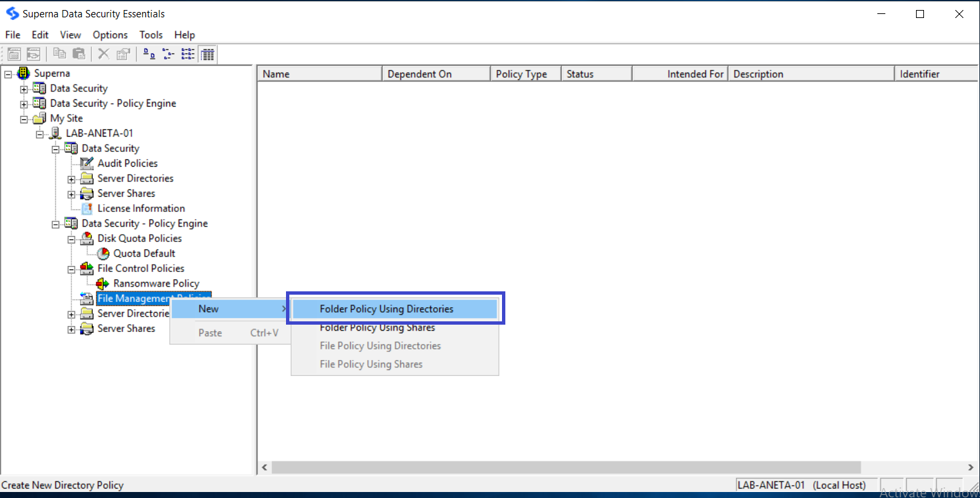Open the Options menu
The image size is (980, 498).
point(110,35)
